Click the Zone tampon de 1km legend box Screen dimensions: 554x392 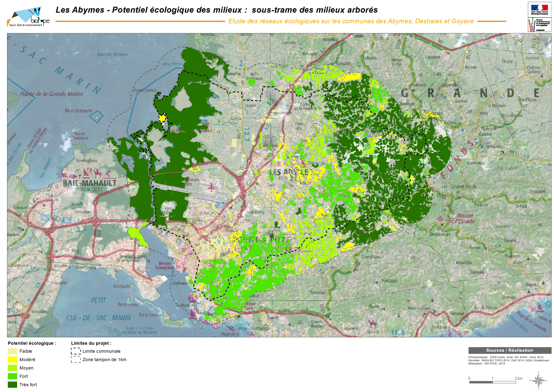[76, 360]
